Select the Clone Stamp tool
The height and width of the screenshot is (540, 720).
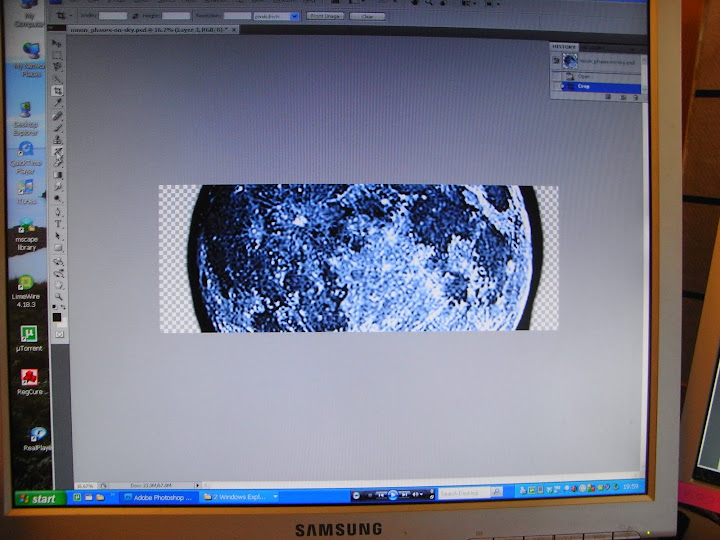coord(57,140)
